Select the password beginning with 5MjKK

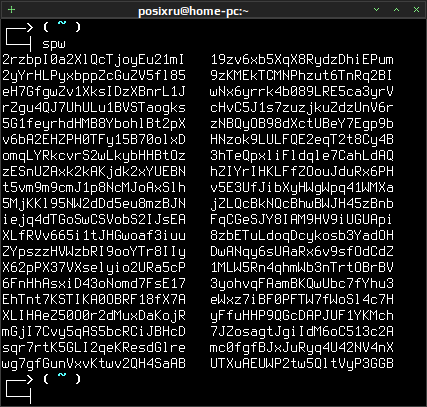pos(93,204)
